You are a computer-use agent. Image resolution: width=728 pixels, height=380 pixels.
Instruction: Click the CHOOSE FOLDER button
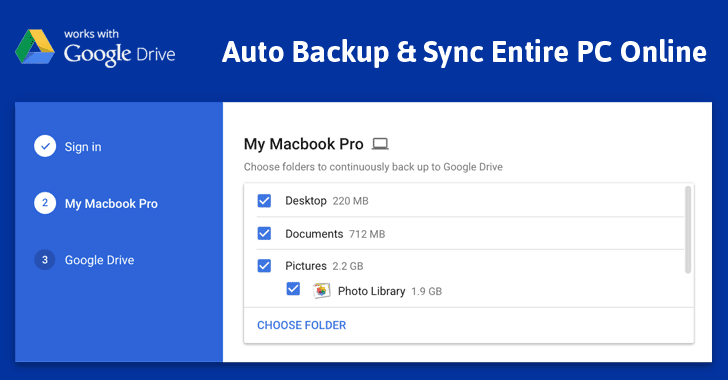tap(302, 325)
